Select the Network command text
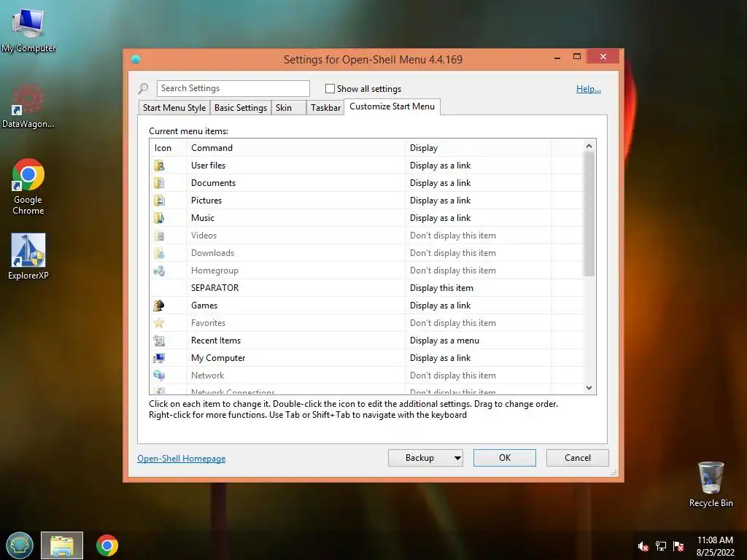Screen dimensions: 747x560 tap(207, 376)
